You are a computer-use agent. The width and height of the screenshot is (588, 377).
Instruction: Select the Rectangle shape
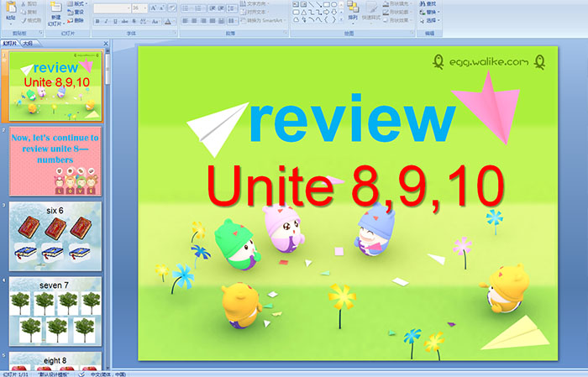pyautogui.click(x=327, y=4)
